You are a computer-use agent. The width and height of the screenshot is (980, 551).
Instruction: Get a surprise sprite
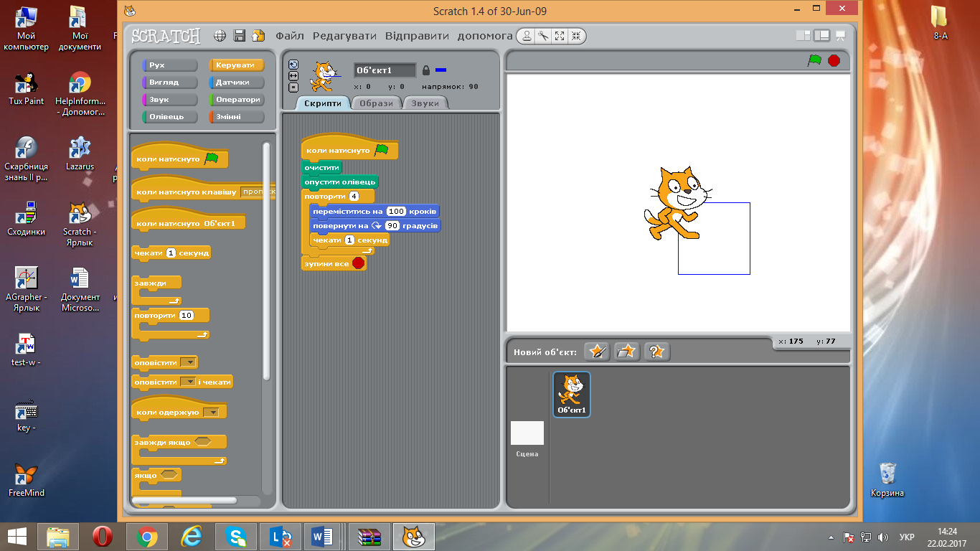click(657, 352)
